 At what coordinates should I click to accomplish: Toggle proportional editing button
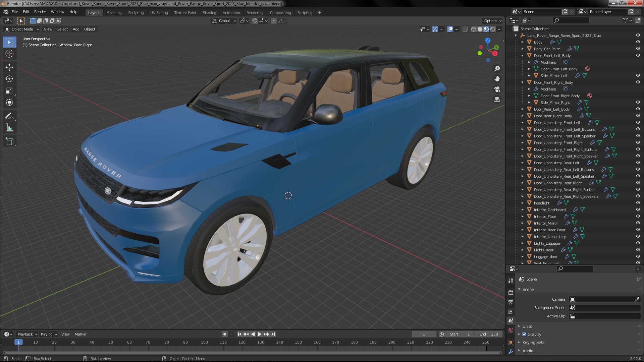click(x=274, y=21)
